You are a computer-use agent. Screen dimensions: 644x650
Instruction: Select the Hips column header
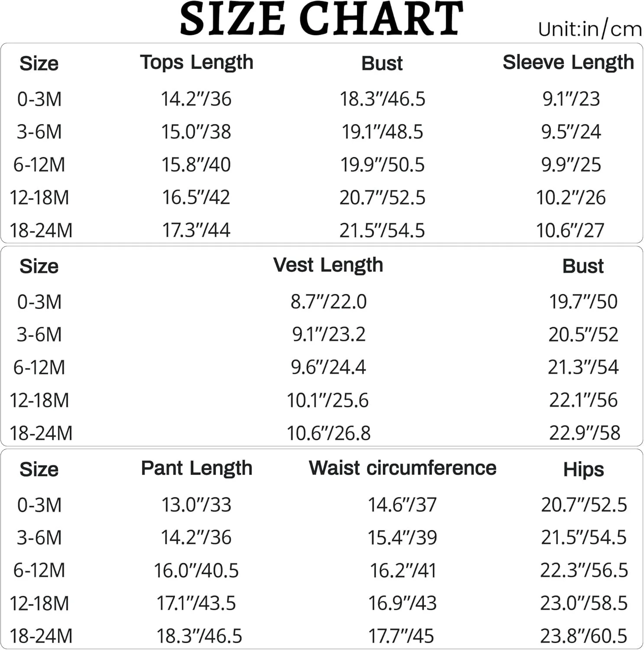coord(583,470)
